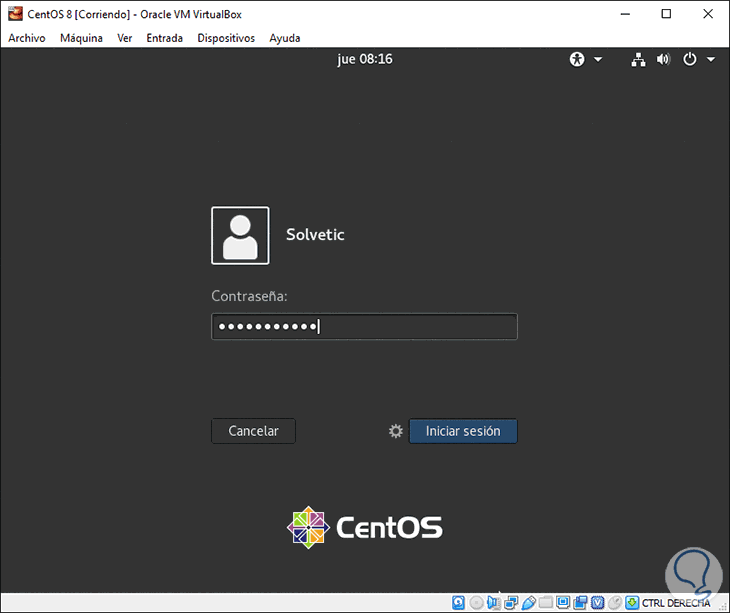The width and height of the screenshot is (730, 613).
Task: Click the optical disc status icon
Action: pyautogui.click(x=476, y=603)
